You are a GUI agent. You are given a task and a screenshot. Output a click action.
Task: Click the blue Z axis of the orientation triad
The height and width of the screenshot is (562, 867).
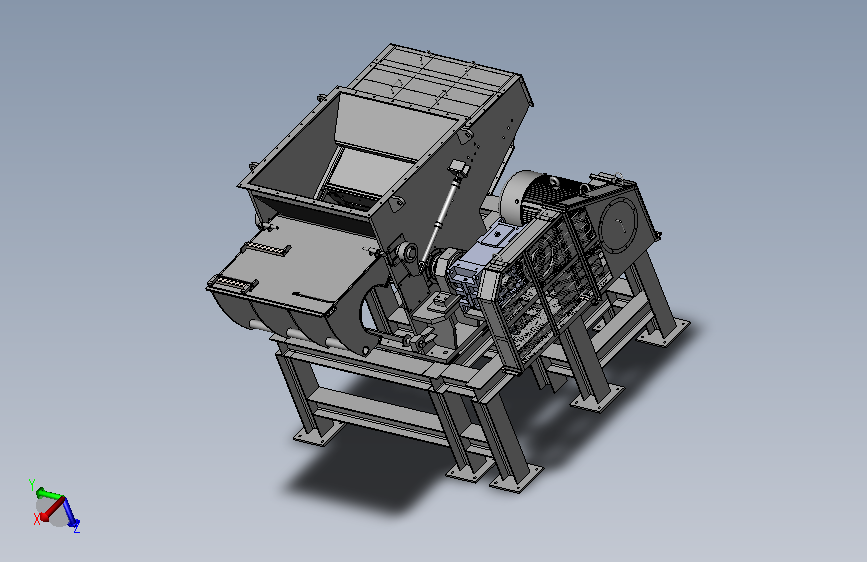(x=70, y=512)
